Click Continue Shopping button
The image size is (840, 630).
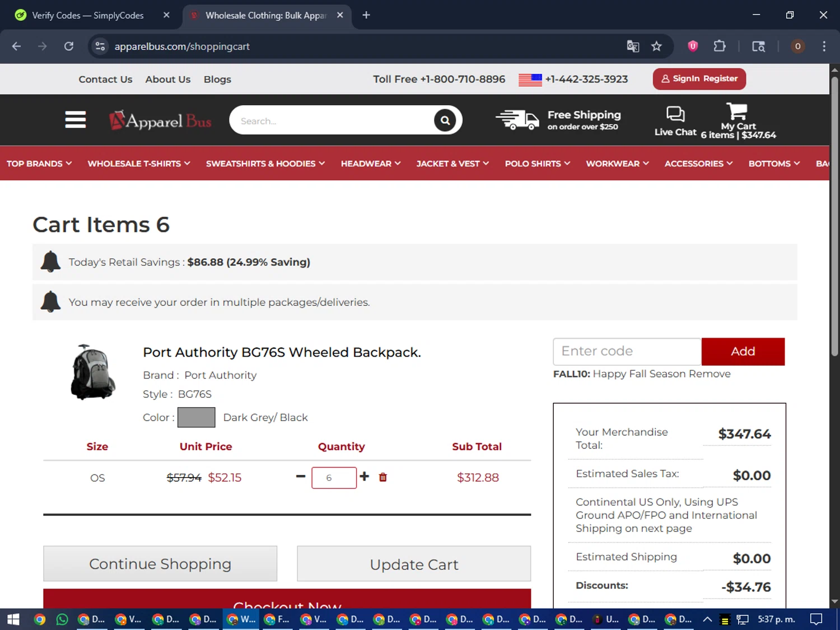click(160, 564)
